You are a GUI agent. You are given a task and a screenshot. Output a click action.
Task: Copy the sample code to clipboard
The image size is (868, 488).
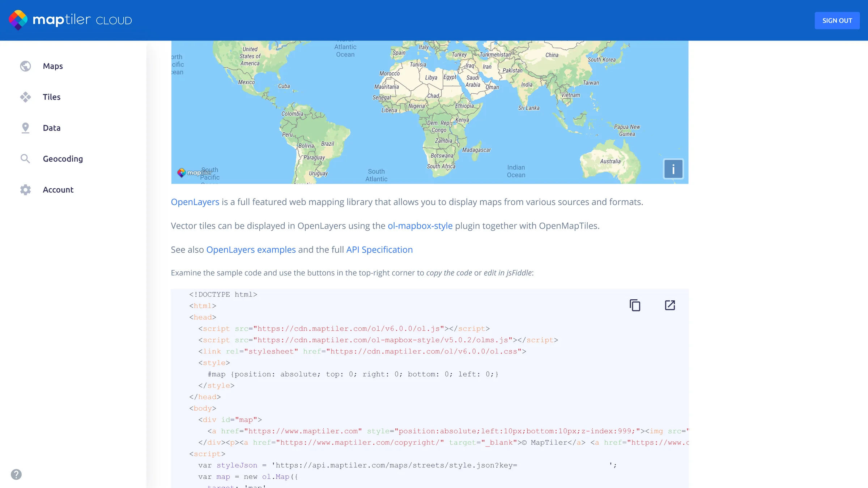tap(635, 305)
